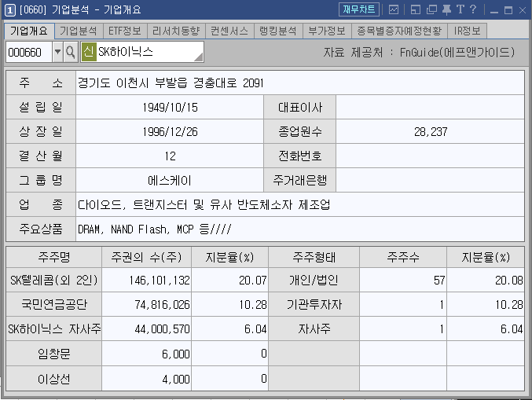Click shareholder row 이상선
The image size is (532, 400).
coord(54,379)
